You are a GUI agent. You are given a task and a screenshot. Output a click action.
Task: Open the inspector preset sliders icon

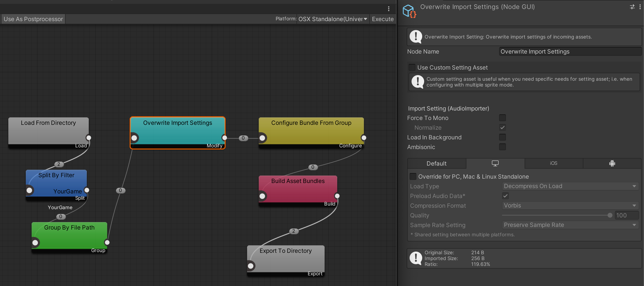pyautogui.click(x=632, y=7)
